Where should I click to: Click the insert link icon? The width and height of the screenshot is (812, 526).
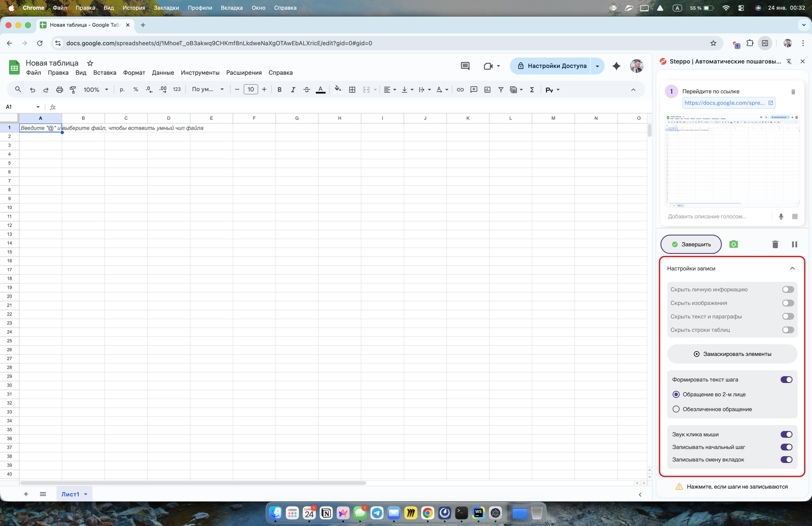[460, 90]
